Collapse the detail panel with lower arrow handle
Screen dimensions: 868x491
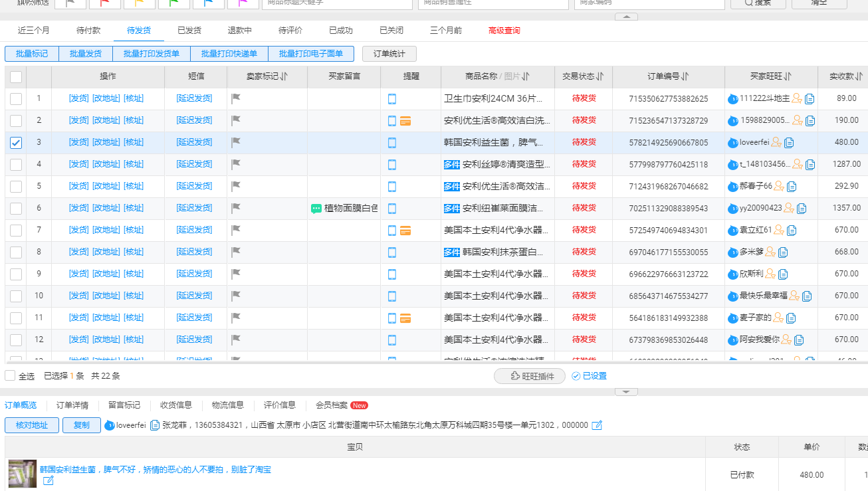626,392
